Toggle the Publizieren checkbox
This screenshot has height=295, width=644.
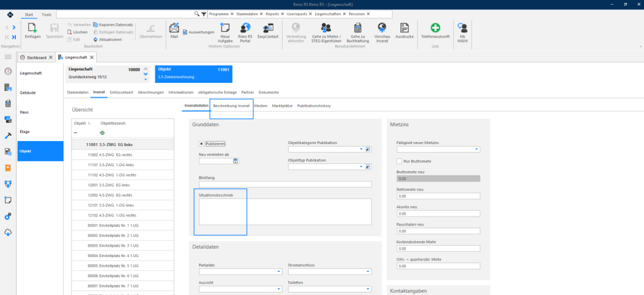coord(201,144)
